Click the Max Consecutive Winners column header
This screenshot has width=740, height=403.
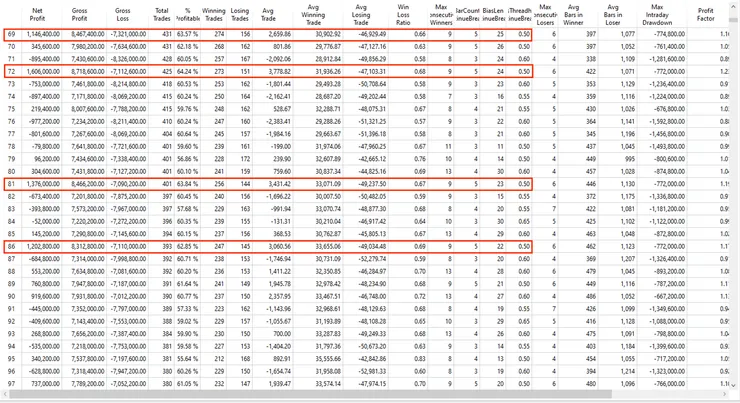pyautogui.click(x=441, y=15)
